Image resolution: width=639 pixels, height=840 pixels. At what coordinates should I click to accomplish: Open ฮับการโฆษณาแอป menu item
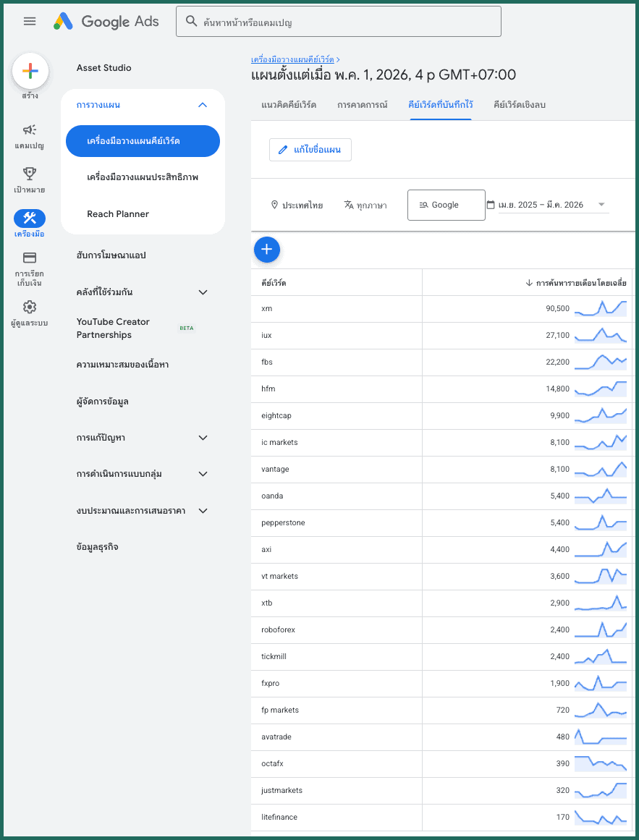pyautogui.click(x=111, y=255)
